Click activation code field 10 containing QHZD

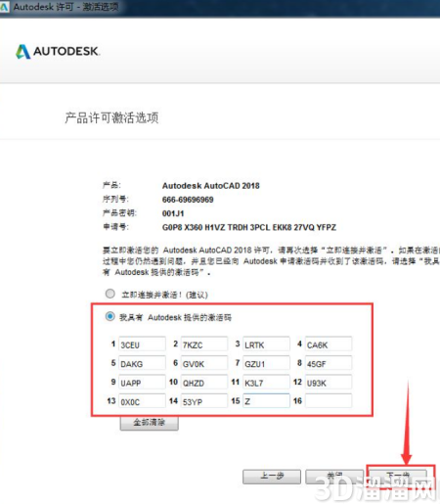(x=204, y=383)
